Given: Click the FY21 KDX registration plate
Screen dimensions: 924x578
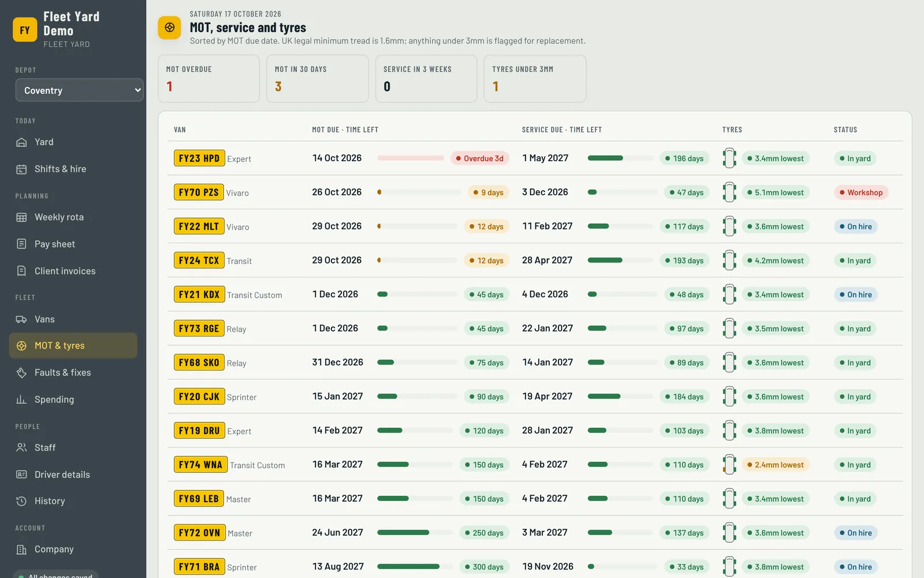Looking at the screenshot, I should point(199,295).
